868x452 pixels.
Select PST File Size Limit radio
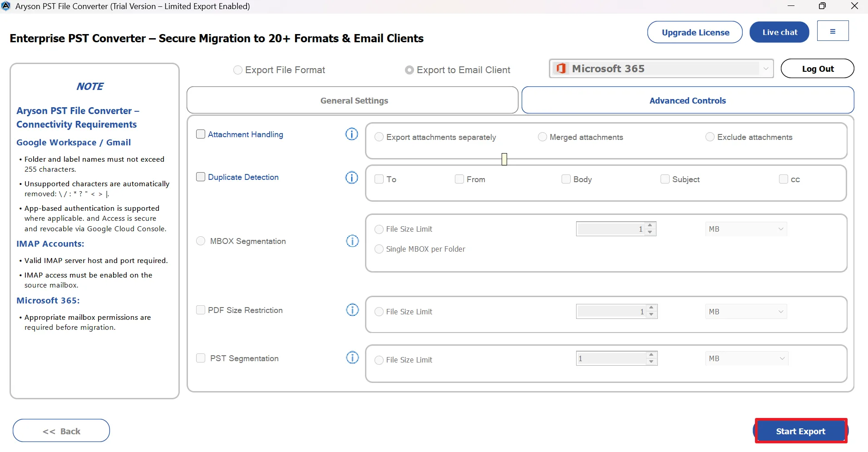click(x=379, y=360)
